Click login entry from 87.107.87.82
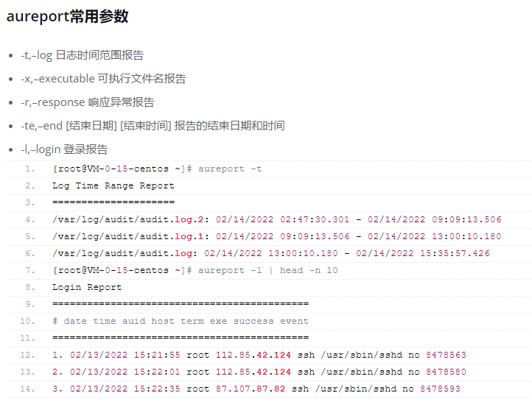 [x=256, y=389]
